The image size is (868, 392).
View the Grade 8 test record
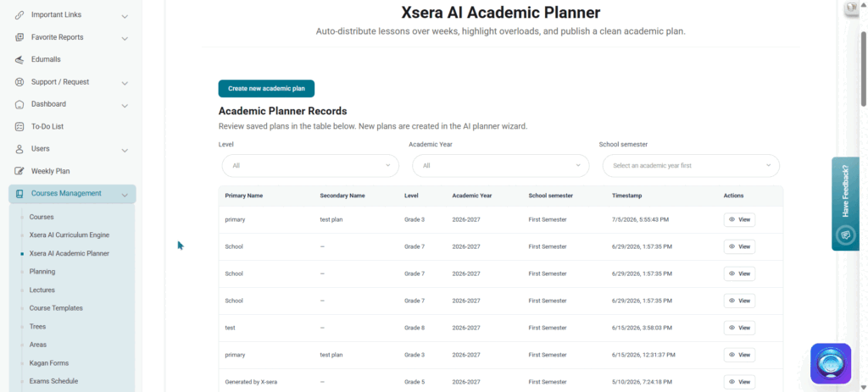coord(739,328)
